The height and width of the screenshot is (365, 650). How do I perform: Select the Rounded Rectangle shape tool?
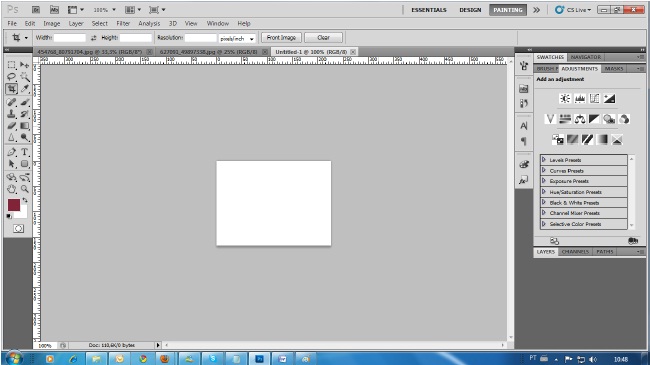pos(24,164)
